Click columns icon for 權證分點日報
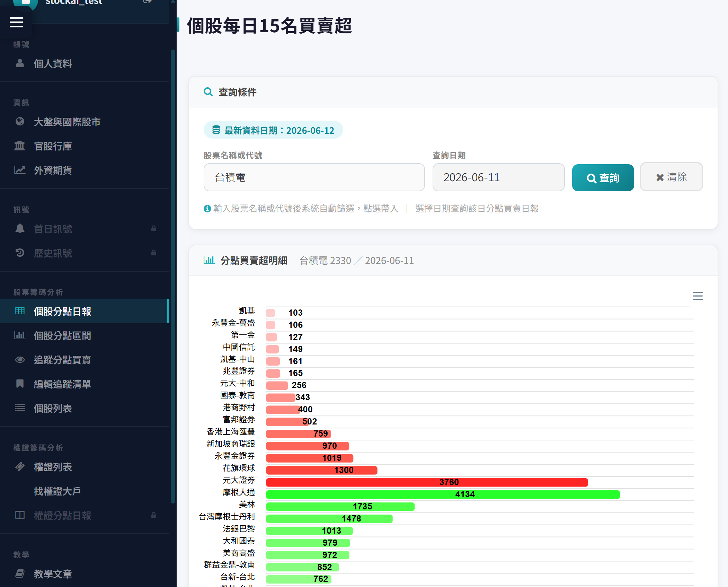The width and height of the screenshot is (728, 587). pyautogui.click(x=20, y=515)
